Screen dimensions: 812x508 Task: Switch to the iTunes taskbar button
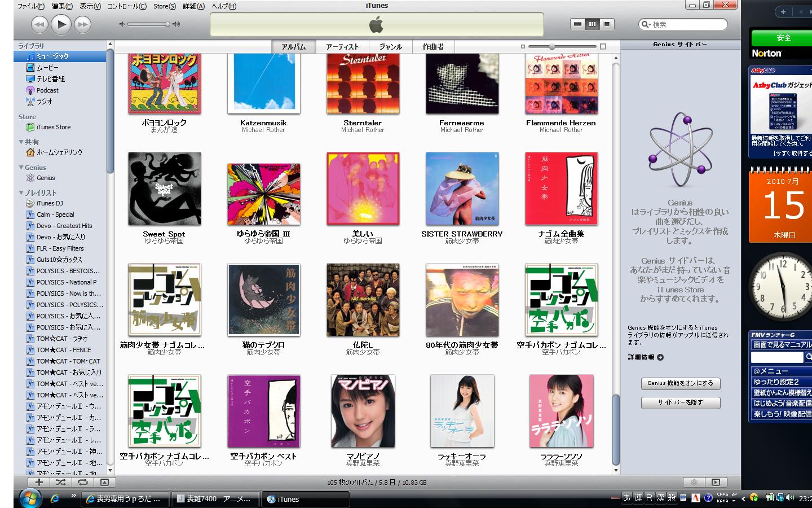tap(305, 499)
